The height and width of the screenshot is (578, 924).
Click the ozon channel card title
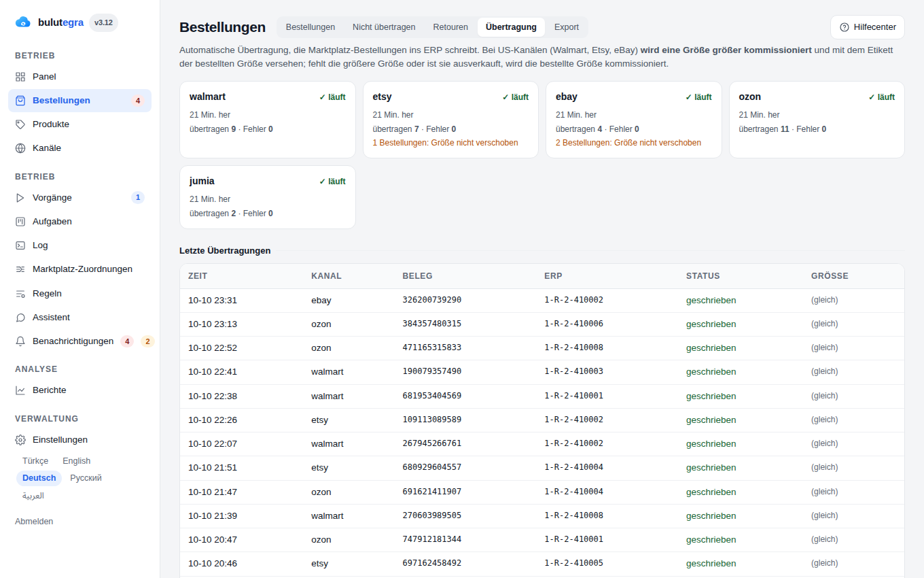tap(750, 97)
